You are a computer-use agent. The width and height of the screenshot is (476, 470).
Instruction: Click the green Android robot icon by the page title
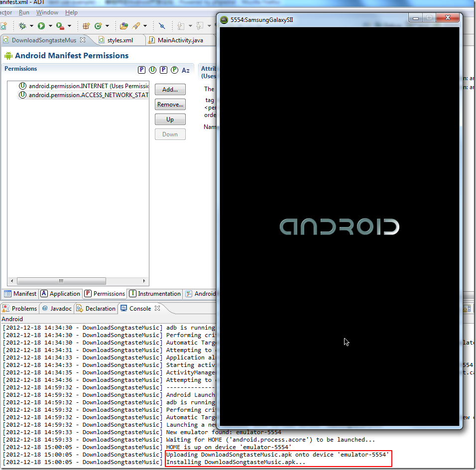click(8, 56)
